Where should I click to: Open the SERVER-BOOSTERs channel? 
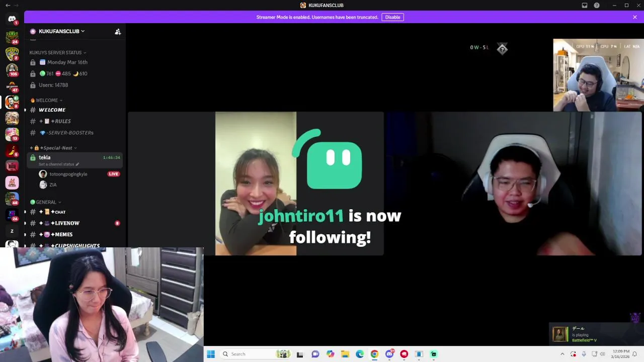tap(75, 133)
